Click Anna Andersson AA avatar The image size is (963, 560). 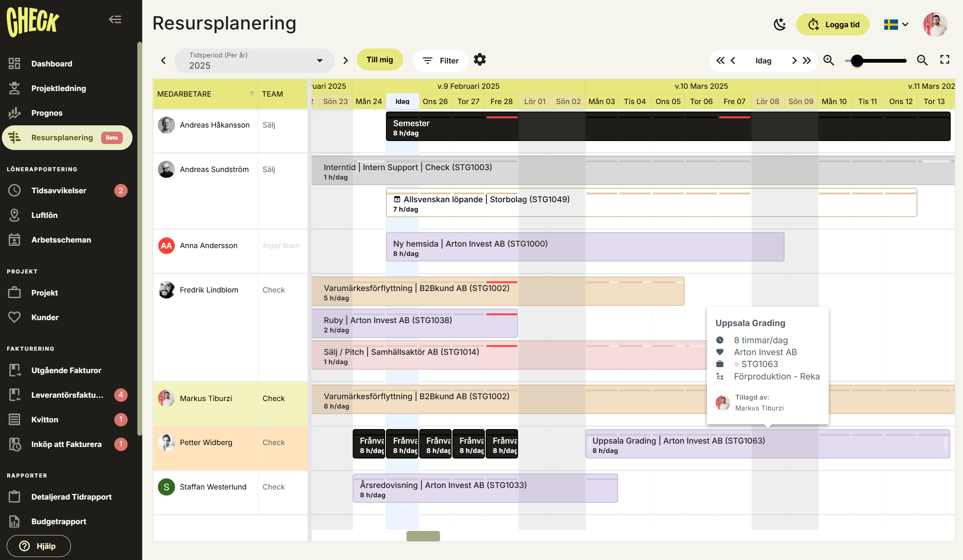[x=166, y=245]
